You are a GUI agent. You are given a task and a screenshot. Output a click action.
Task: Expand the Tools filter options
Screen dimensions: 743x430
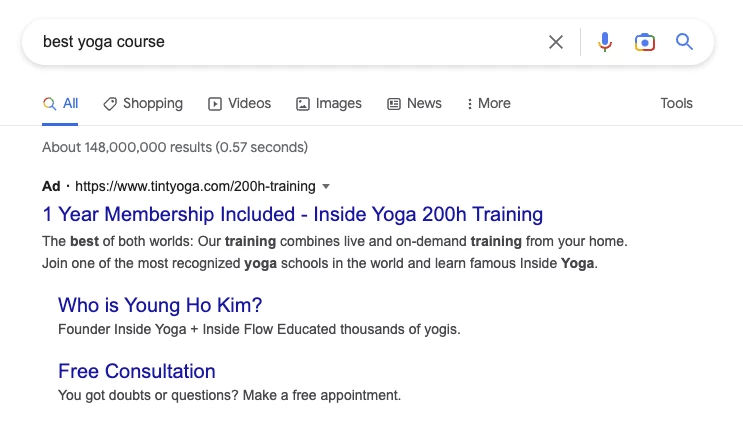[676, 103]
